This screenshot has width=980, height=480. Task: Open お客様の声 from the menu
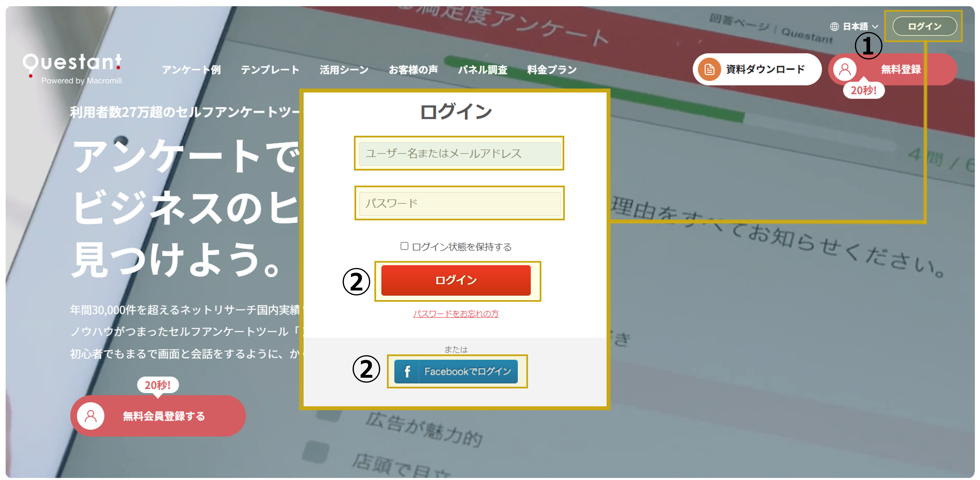click(x=414, y=69)
